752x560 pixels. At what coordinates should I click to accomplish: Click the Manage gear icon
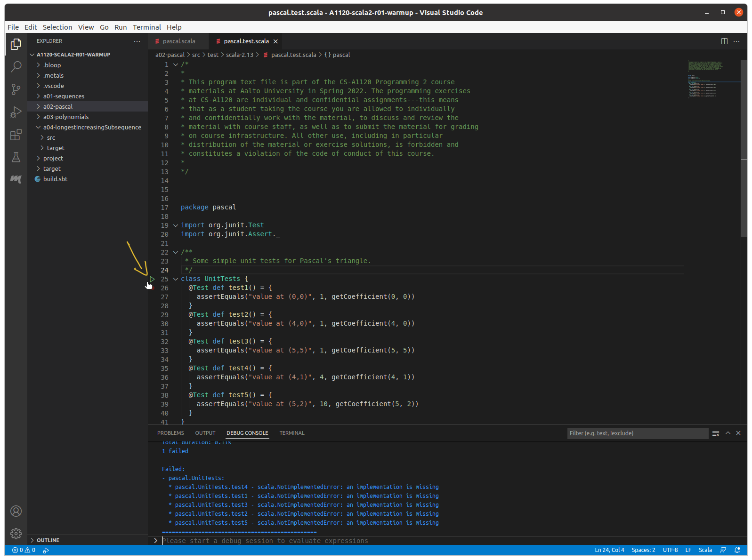16,533
